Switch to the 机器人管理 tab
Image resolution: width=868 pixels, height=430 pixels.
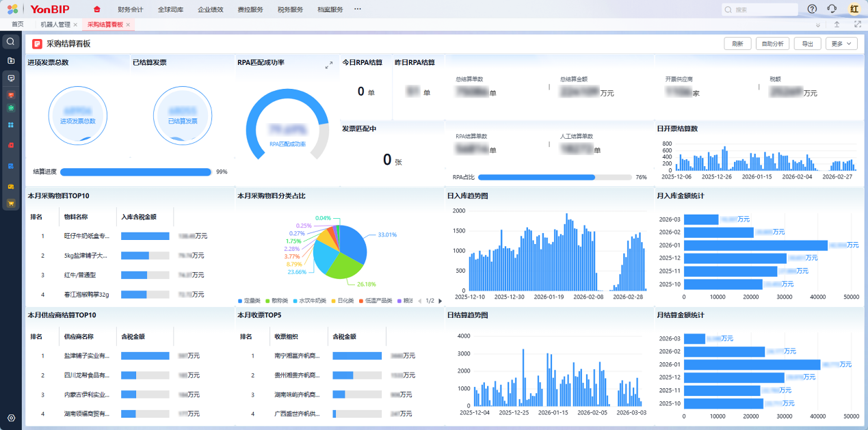(55, 25)
